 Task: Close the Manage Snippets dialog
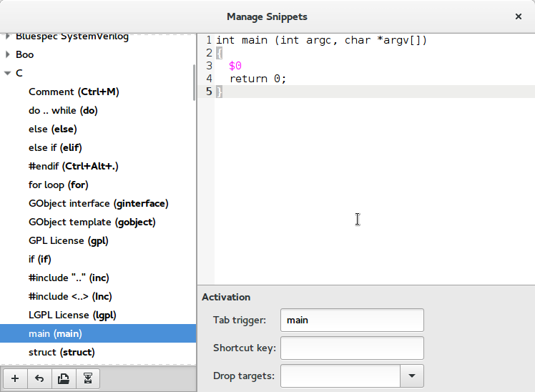coord(518,16)
